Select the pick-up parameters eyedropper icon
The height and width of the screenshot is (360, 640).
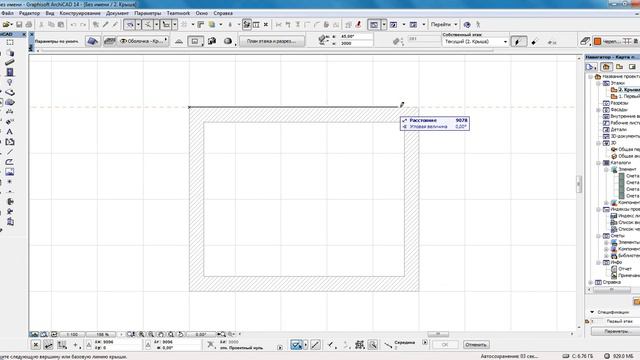(x=106, y=25)
